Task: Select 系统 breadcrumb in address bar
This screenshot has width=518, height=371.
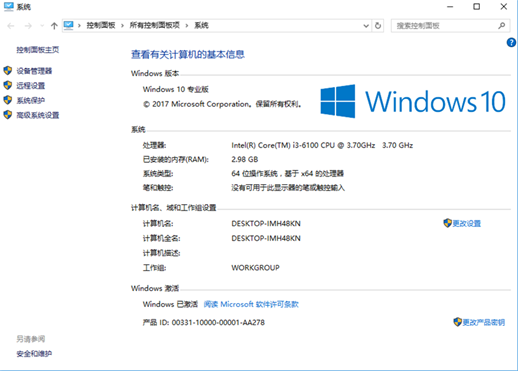Action: [x=201, y=25]
